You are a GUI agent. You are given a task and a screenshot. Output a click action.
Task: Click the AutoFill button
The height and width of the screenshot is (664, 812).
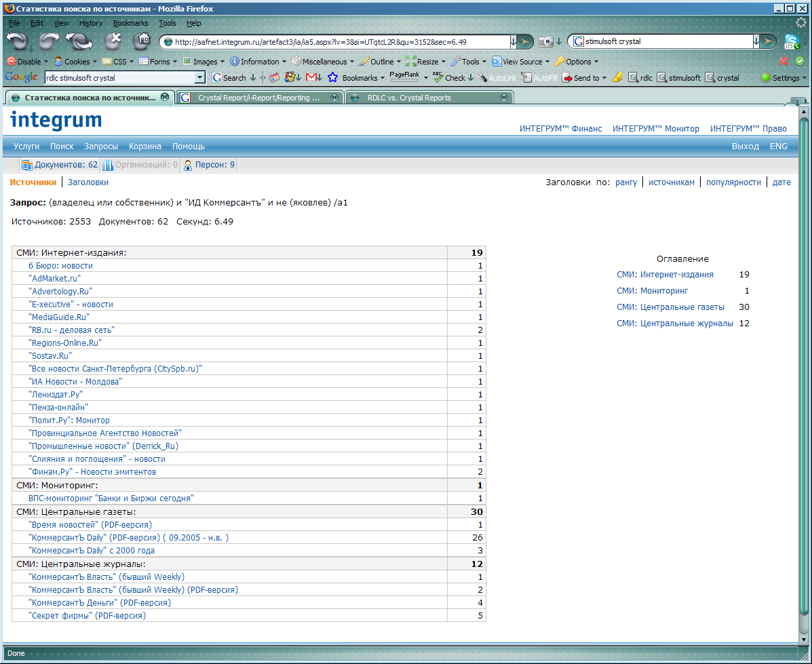point(539,78)
